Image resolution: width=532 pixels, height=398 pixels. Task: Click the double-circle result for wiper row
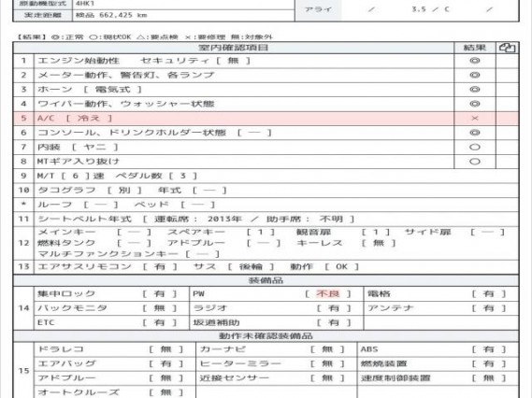click(x=475, y=104)
